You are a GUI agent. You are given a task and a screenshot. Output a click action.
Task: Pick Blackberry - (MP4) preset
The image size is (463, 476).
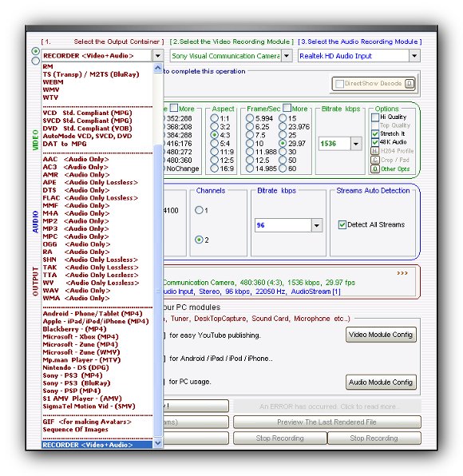click(x=97, y=329)
